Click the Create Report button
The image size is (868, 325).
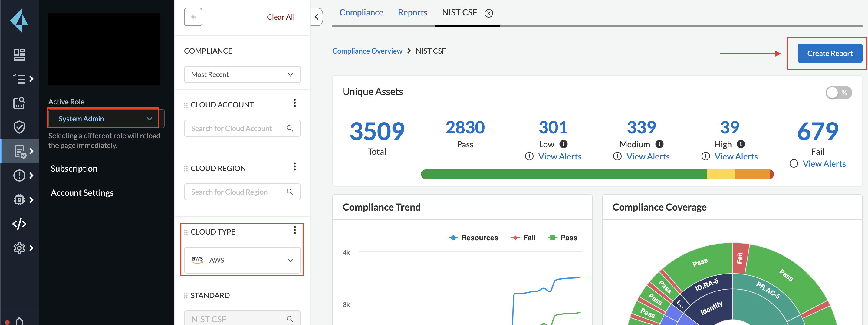tap(829, 53)
